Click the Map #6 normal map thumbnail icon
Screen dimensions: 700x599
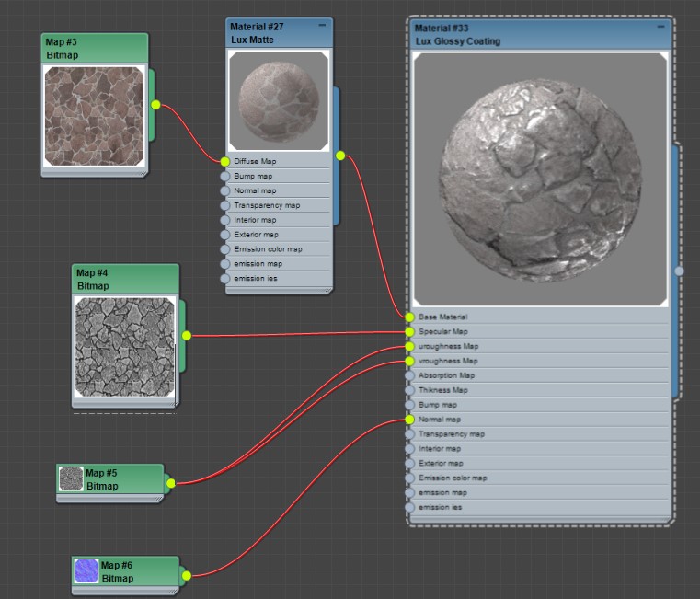coord(86,571)
